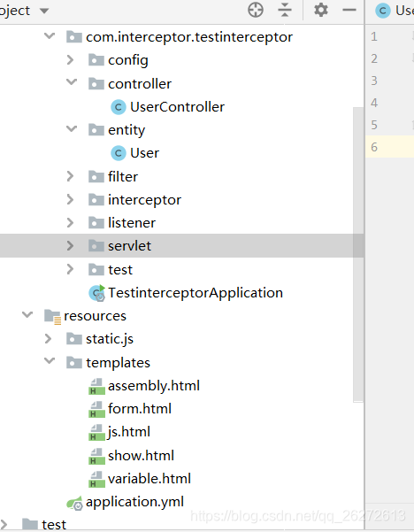Screen dimensions: 414x532
Task: Expand the filter package
Action: point(70,176)
